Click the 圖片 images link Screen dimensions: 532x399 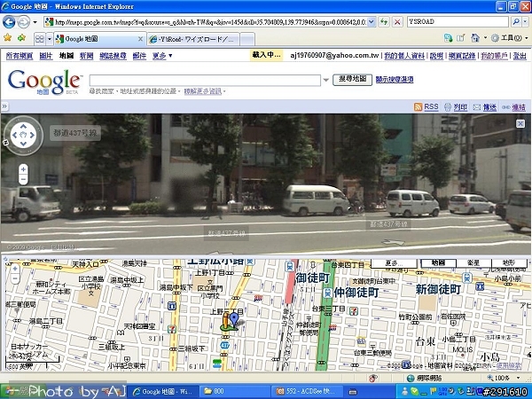[46, 56]
